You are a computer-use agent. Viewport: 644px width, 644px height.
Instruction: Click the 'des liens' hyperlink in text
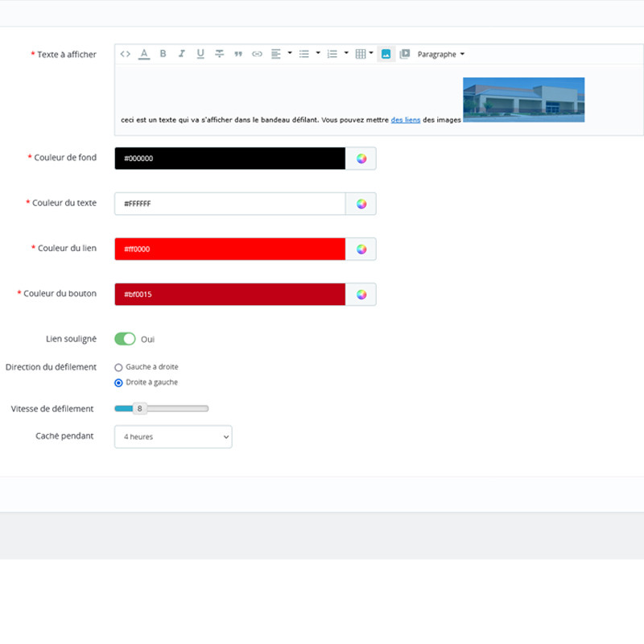coord(405,120)
